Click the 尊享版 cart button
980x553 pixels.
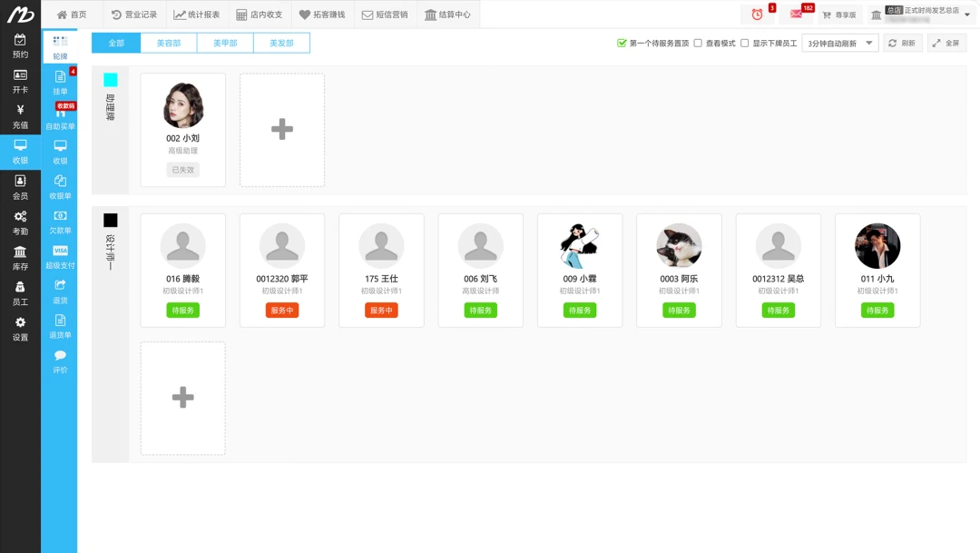838,15
